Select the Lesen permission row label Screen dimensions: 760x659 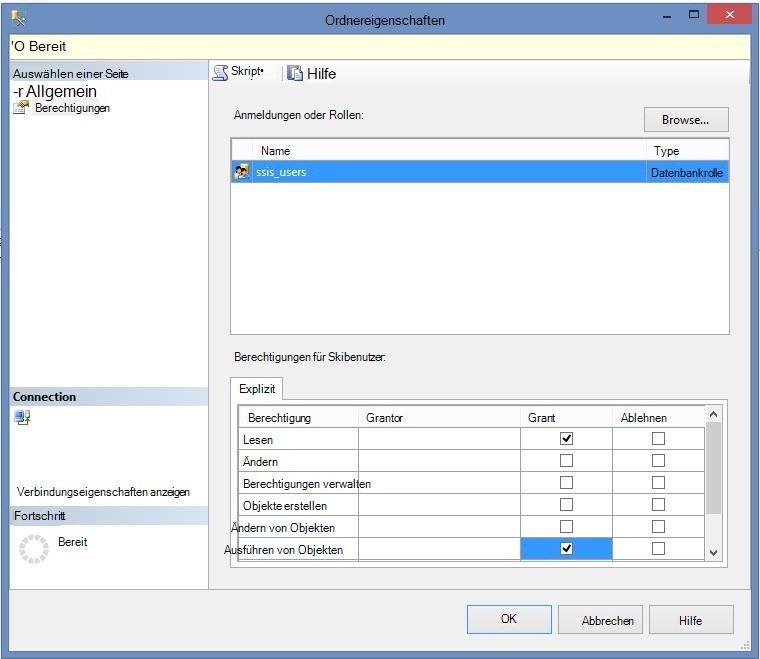pos(258,440)
